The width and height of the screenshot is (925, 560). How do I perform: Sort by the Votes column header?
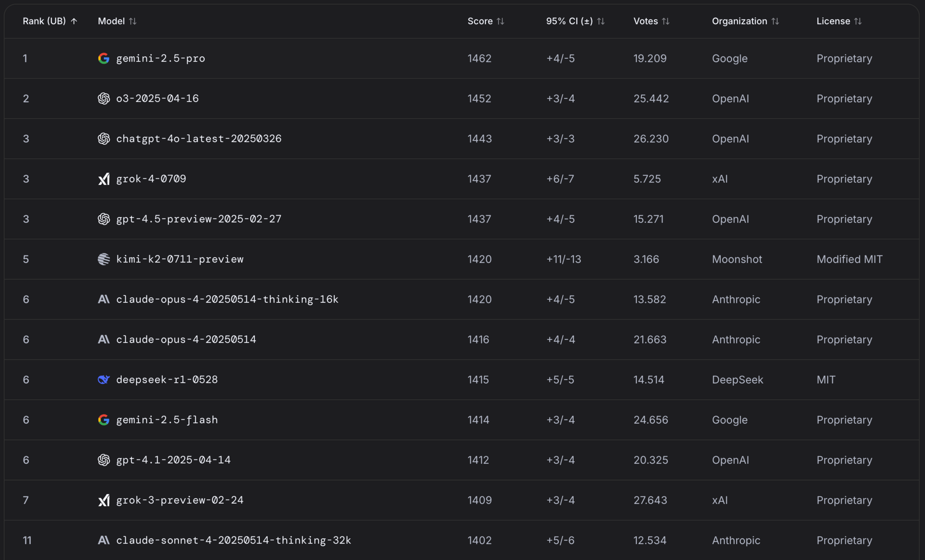651,21
